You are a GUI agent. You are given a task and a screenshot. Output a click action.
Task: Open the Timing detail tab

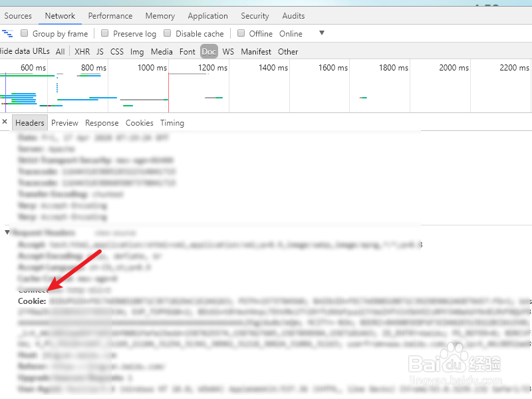pos(172,123)
